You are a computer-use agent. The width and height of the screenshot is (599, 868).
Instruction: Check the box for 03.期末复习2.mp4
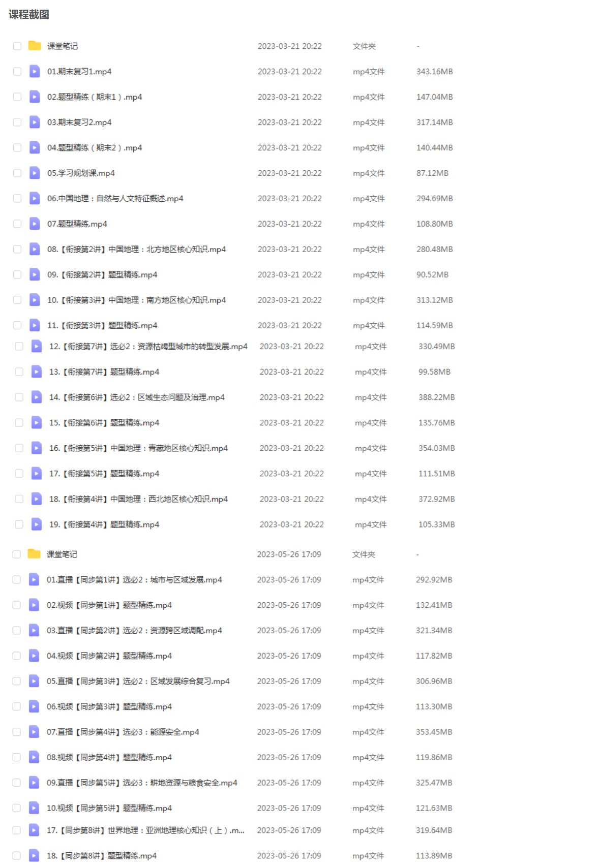[x=17, y=122]
